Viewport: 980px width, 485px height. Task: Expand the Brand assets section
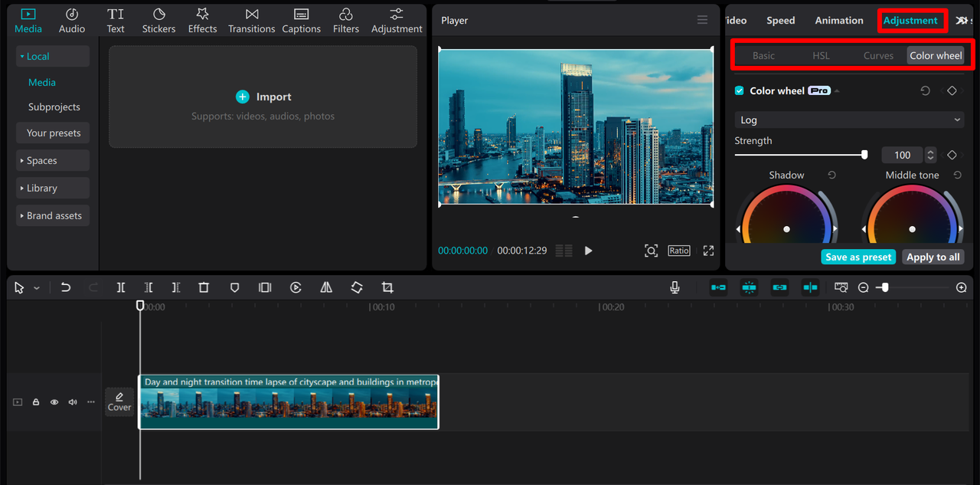52,215
